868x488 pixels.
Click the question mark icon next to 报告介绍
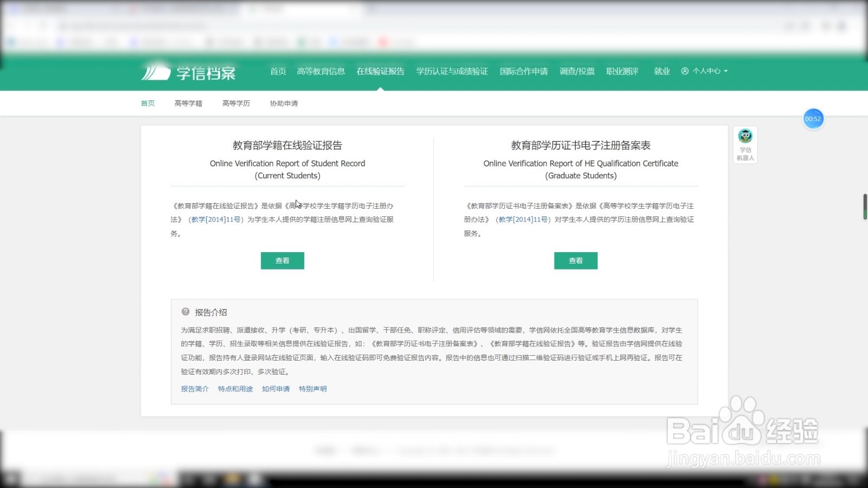(x=187, y=312)
